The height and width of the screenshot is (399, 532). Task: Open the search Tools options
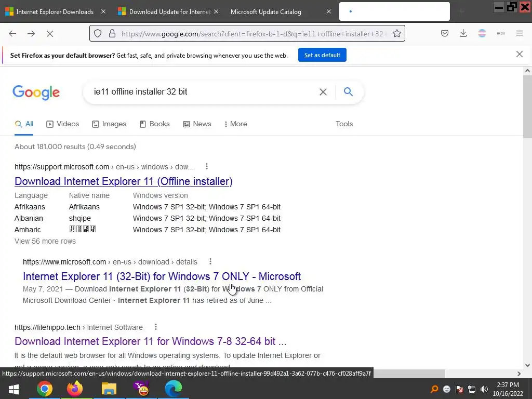point(344,124)
